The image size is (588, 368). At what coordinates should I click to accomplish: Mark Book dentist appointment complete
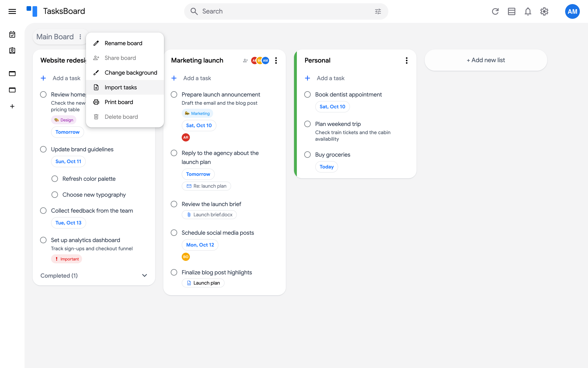(307, 94)
